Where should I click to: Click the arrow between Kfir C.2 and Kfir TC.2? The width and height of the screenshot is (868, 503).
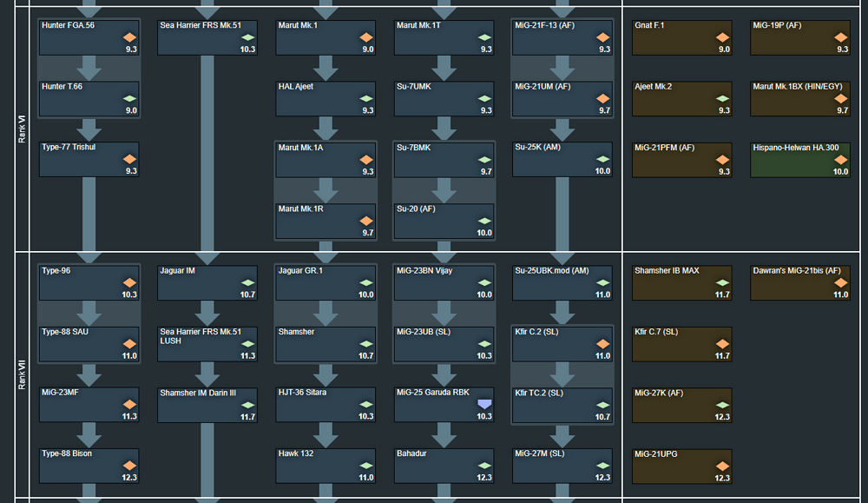562,374
